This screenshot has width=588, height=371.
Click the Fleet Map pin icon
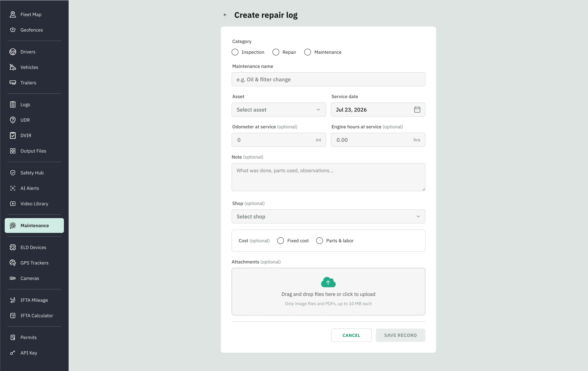click(x=13, y=14)
